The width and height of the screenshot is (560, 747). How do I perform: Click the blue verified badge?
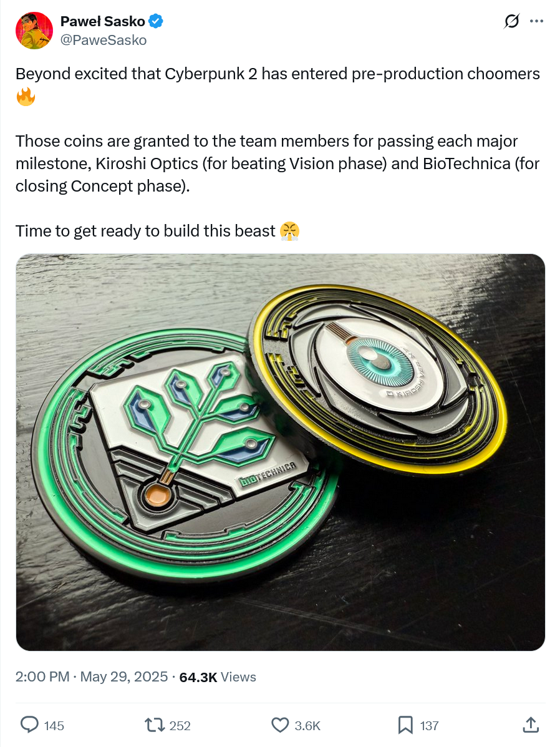156,21
